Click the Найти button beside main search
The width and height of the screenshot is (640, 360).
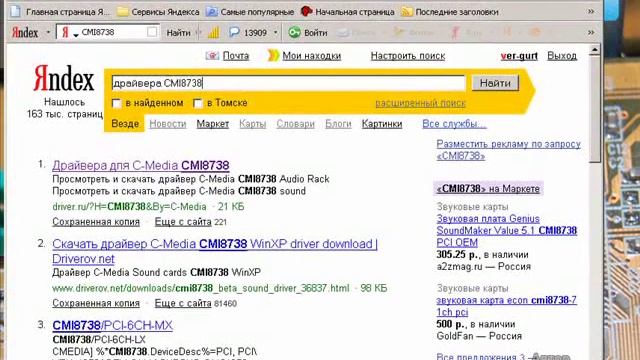(x=495, y=83)
